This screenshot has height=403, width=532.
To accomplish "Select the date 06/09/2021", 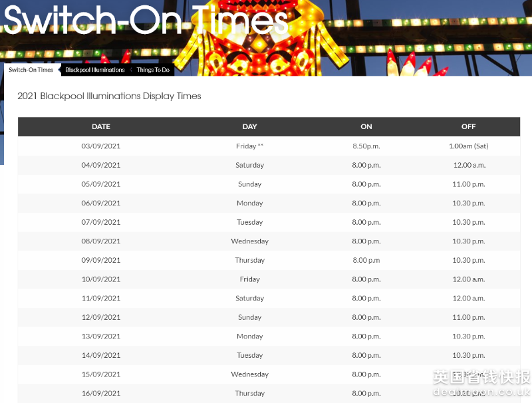I will [101, 203].
